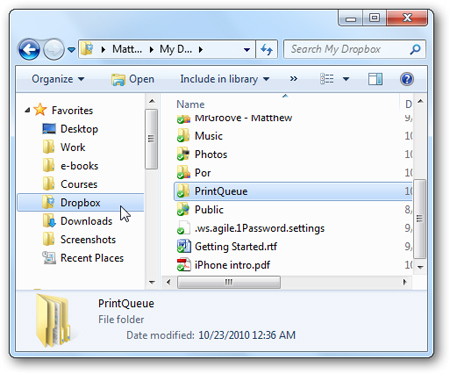Open the view options dropdown arrow

click(346, 79)
